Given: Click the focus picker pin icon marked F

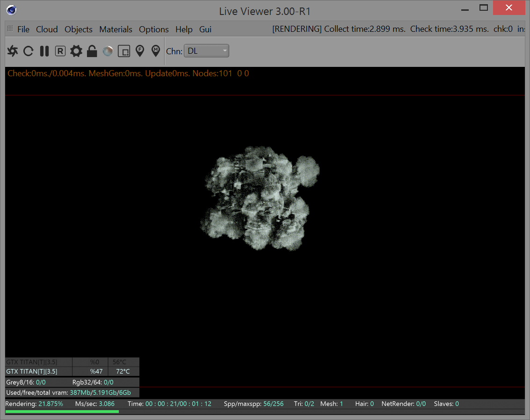Looking at the screenshot, I should point(140,51).
